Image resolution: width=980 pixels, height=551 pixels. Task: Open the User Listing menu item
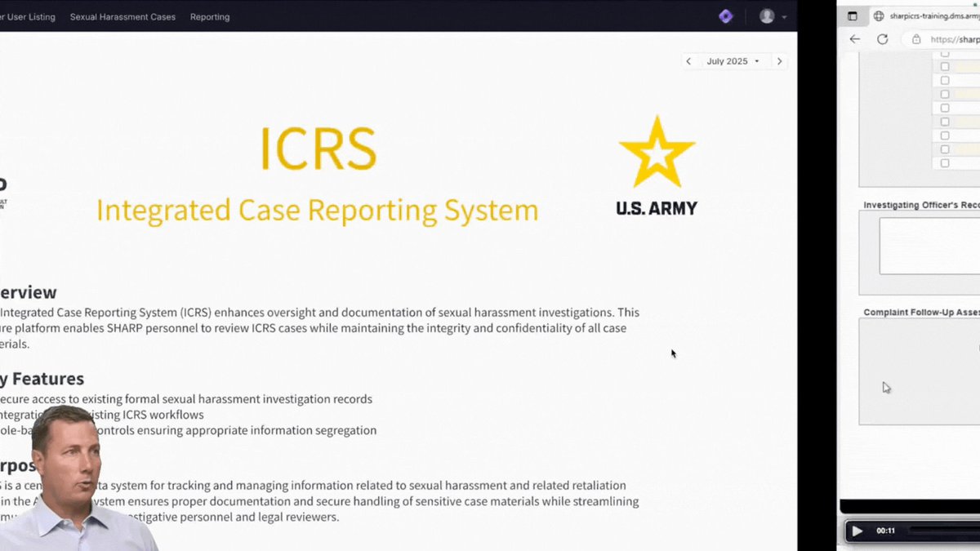click(x=28, y=16)
